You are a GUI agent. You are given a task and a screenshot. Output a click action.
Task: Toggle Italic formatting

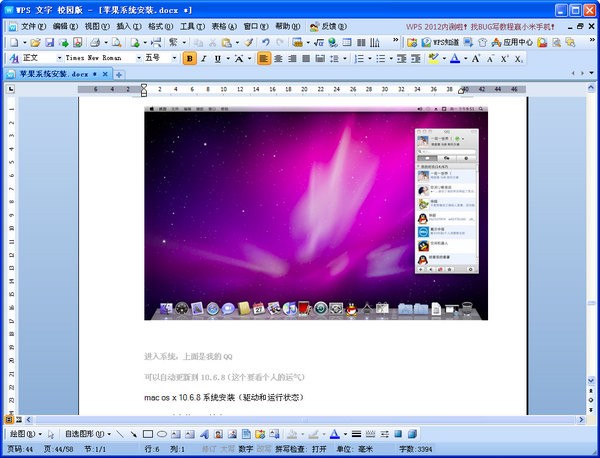point(204,59)
